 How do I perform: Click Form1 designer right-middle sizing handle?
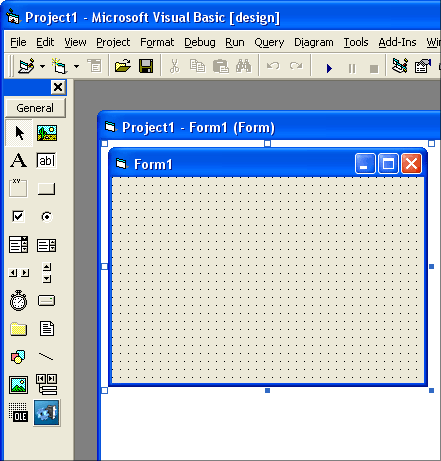431,266
